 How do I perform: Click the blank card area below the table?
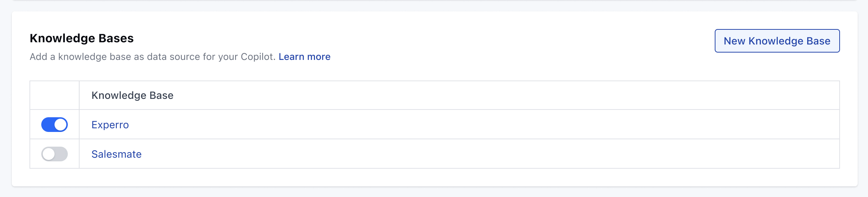tap(435, 177)
